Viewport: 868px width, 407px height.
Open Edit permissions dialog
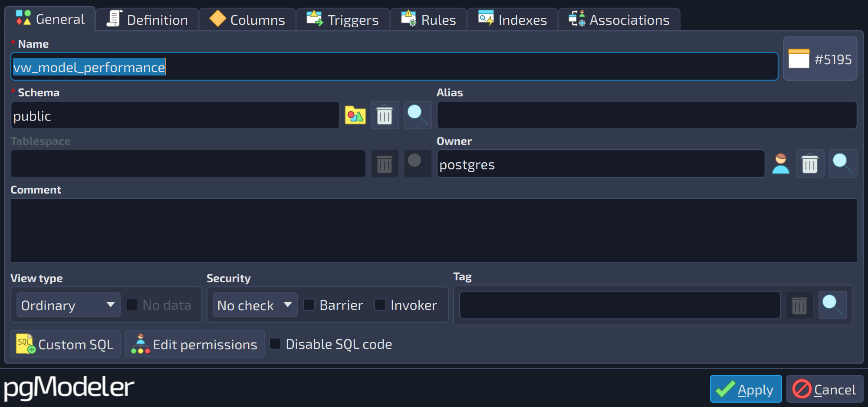coord(195,344)
